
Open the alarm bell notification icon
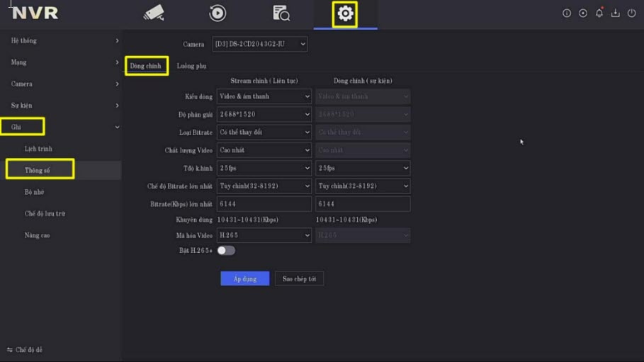pyautogui.click(x=599, y=13)
